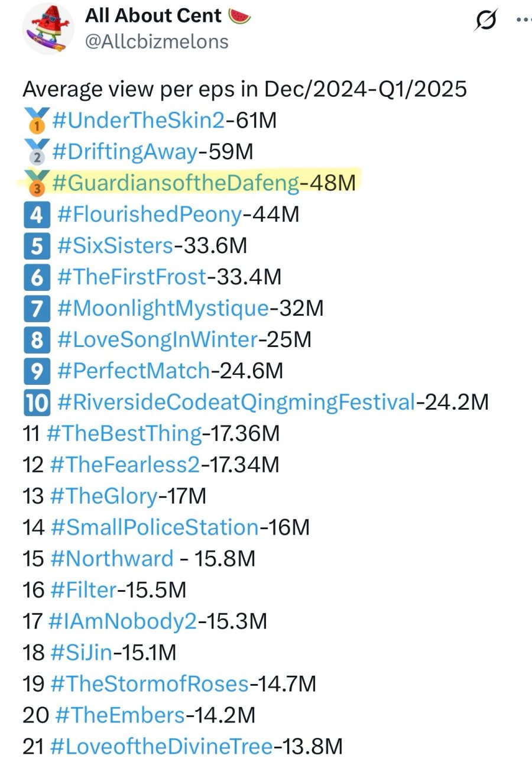Open the All About Cent profile avatar
This screenshot has width=532, height=781.
pos(48,28)
